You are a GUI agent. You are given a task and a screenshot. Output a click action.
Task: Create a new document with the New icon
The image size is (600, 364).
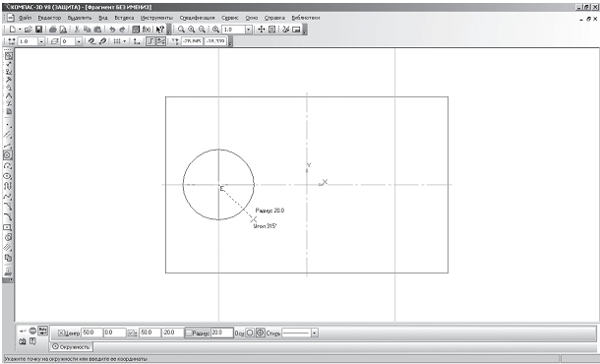click(12, 30)
